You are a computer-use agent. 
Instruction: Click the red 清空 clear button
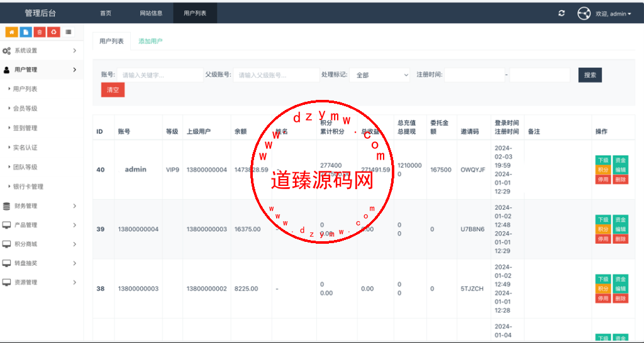click(x=113, y=90)
